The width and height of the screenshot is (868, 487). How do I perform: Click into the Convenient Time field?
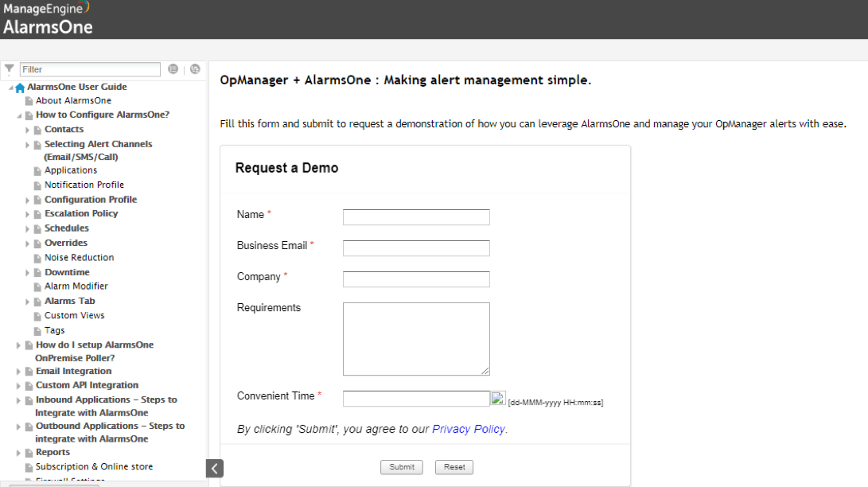click(x=416, y=399)
